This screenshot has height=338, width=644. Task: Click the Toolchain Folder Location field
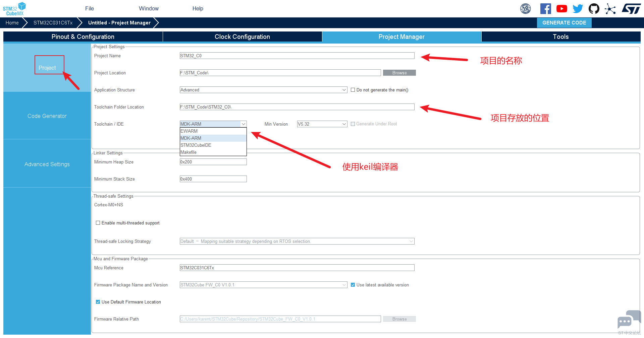tap(297, 107)
